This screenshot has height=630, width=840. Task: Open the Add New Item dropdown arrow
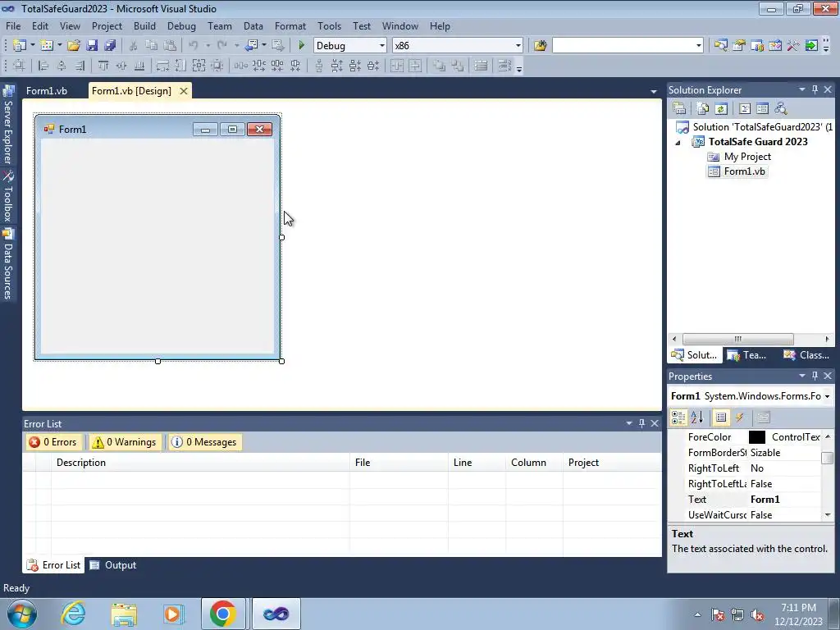(59, 46)
